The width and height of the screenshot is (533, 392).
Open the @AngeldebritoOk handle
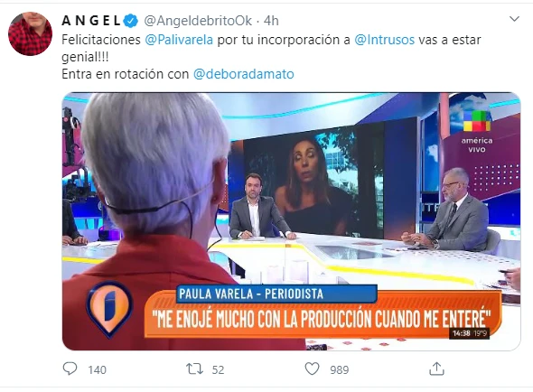point(198,21)
